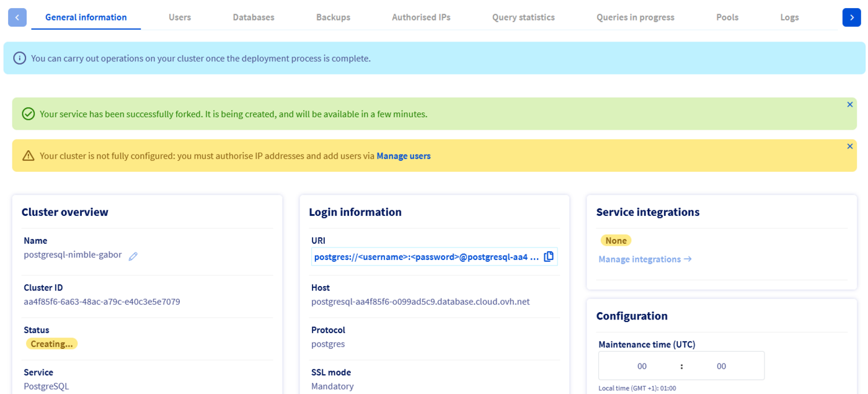Open the Manage integrations link

645,259
